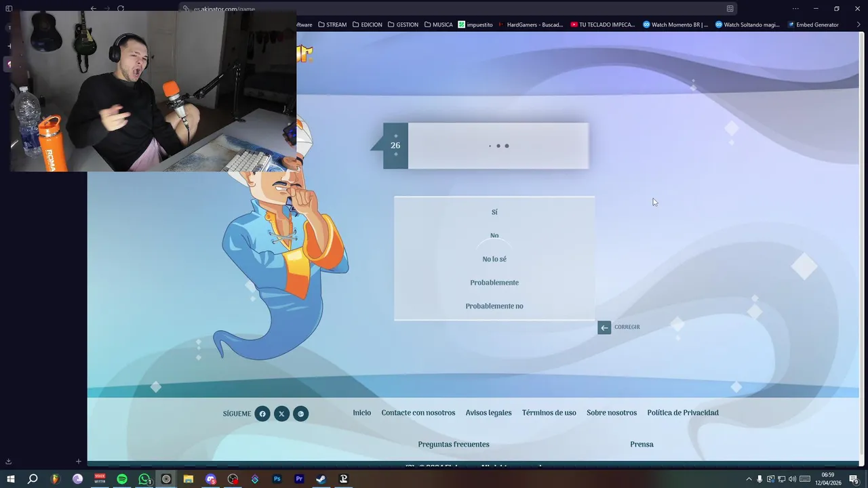
Task: Open WhatsApp from the taskbar
Action: coord(144,479)
